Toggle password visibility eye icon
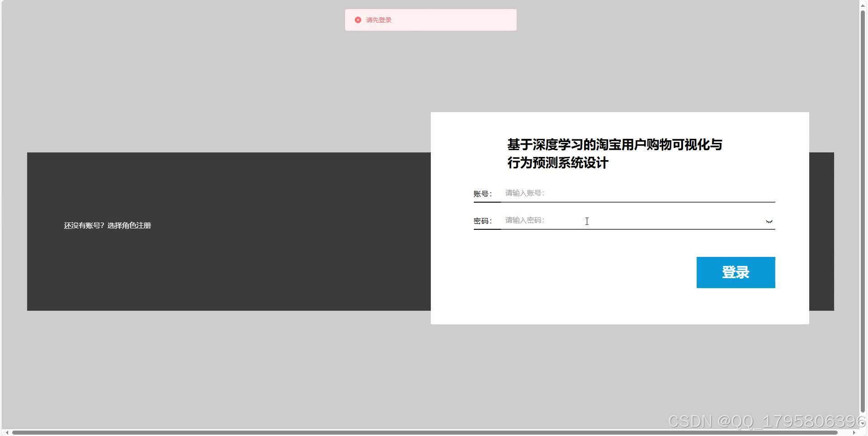Viewport: 868px width, 436px height. coord(769,222)
